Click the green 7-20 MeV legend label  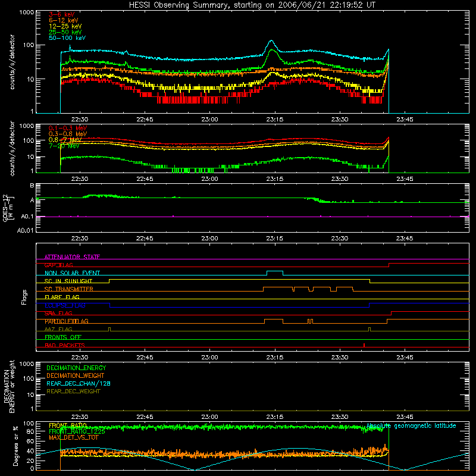click(x=64, y=146)
